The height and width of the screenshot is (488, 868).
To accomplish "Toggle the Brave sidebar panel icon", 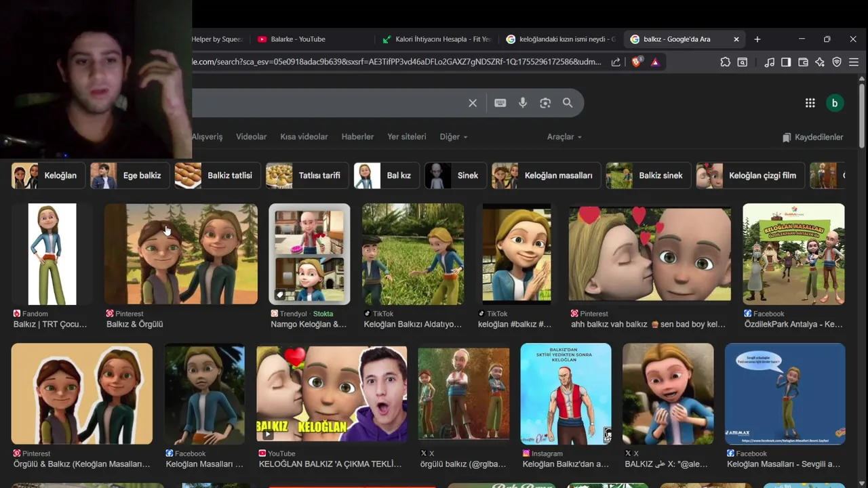I will pos(786,62).
